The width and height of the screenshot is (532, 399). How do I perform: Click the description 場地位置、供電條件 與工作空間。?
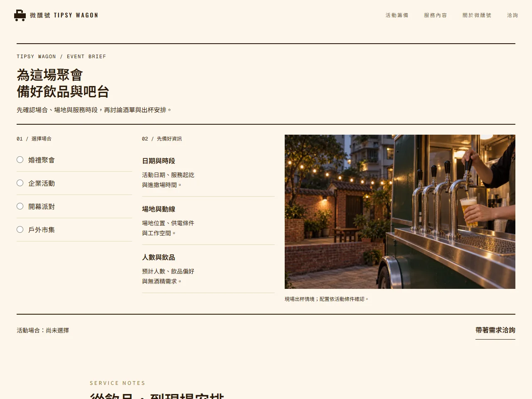[168, 228]
